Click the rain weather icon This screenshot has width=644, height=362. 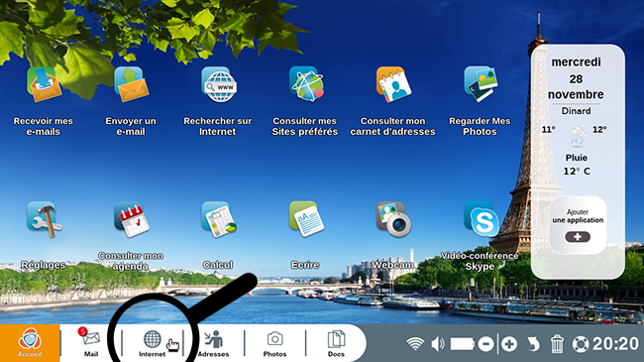tap(578, 136)
